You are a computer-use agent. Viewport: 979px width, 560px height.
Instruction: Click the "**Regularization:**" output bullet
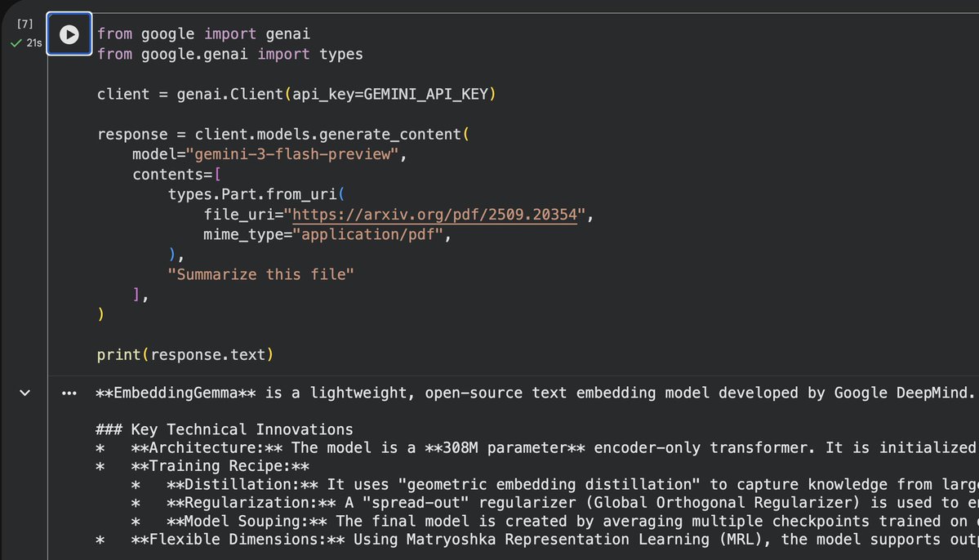251,503
